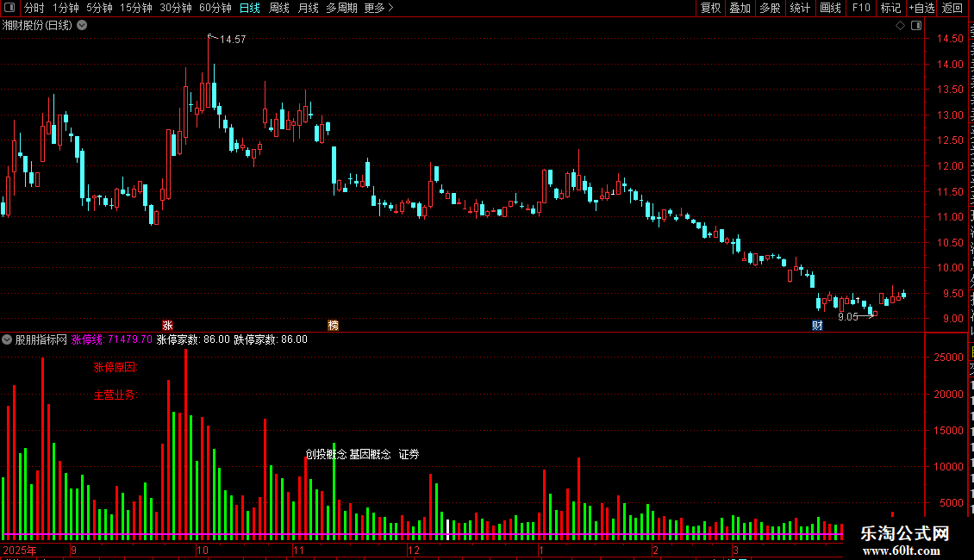
Task: Switch to 分时 intraday view
Action: (x=34, y=8)
